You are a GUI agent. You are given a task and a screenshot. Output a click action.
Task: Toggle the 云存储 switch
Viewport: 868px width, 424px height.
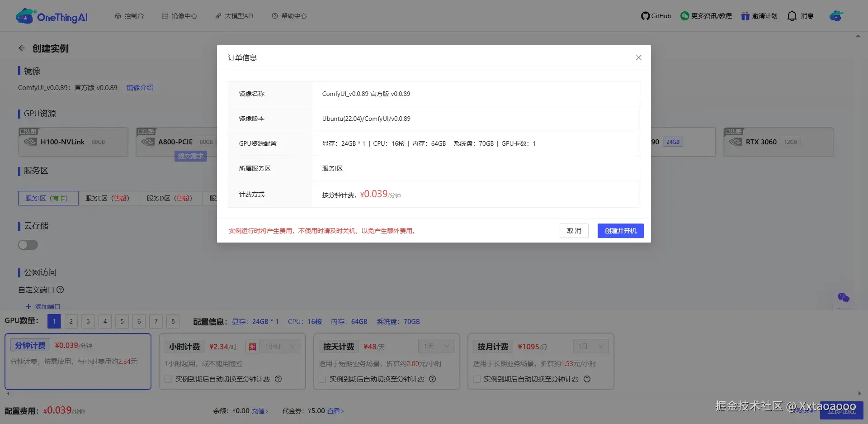point(28,245)
